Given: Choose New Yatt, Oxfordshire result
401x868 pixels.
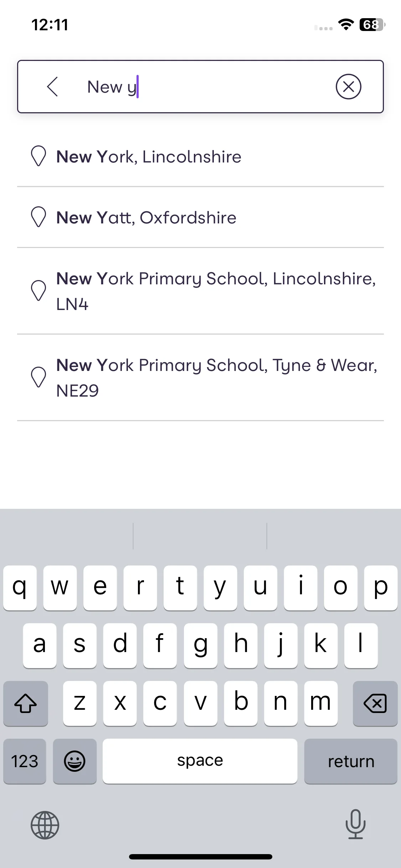Looking at the screenshot, I should click(200, 217).
